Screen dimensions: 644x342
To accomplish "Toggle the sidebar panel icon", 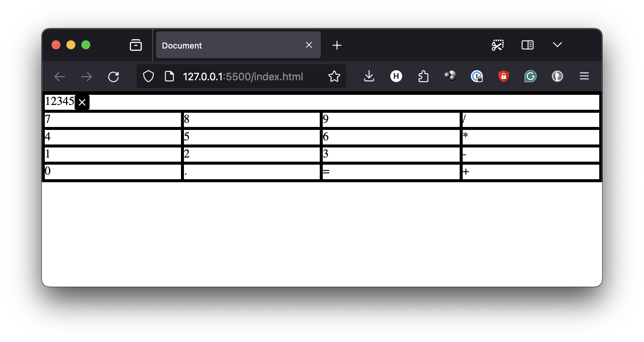I will (527, 45).
